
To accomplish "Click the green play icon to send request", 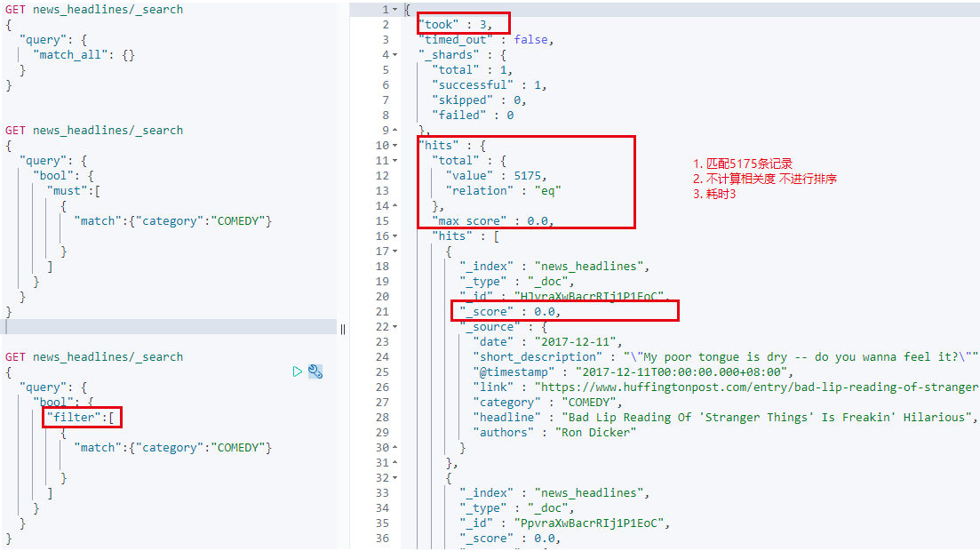I will [x=298, y=372].
